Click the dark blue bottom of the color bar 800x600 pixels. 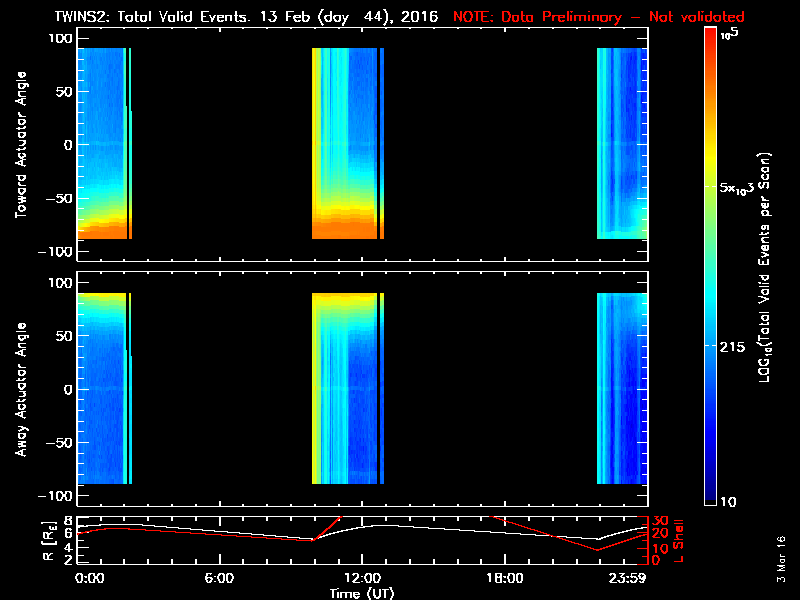click(x=710, y=501)
